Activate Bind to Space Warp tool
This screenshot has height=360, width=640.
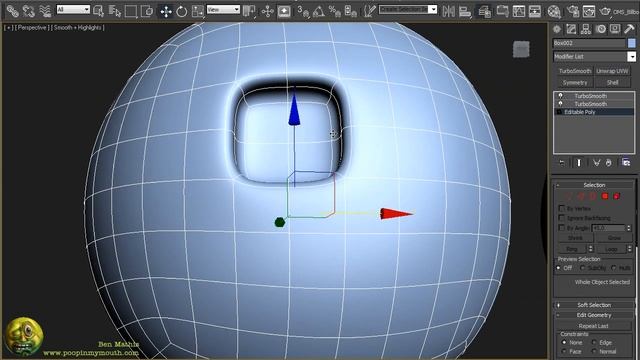[x=44, y=11]
